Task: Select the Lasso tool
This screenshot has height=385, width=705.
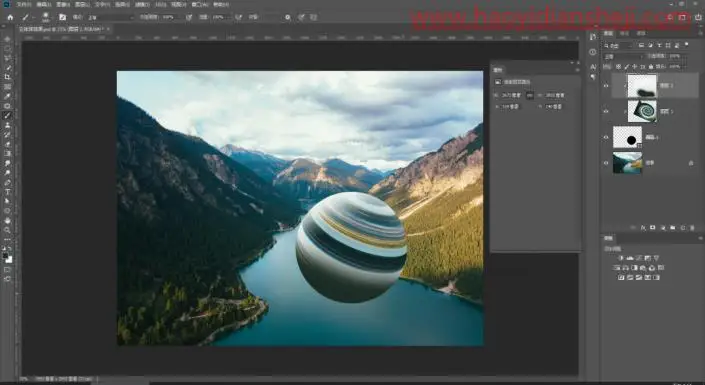Action: (7, 58)
